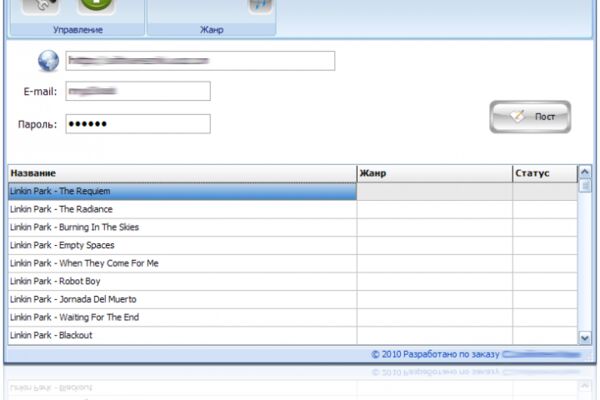The height and width of the screenshot is (400, 600).
Task: Click the music icon in Жанр group
Action: coord(260,6)
